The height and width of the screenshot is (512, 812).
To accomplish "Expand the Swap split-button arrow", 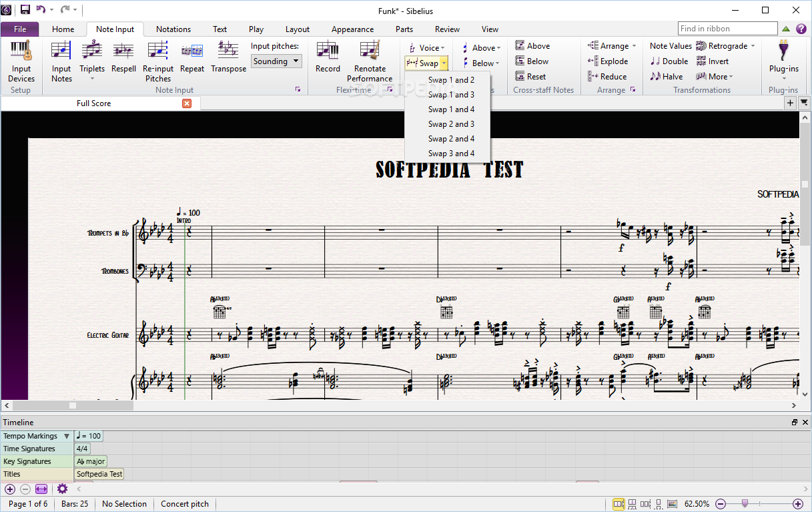I will coord(444,63).
